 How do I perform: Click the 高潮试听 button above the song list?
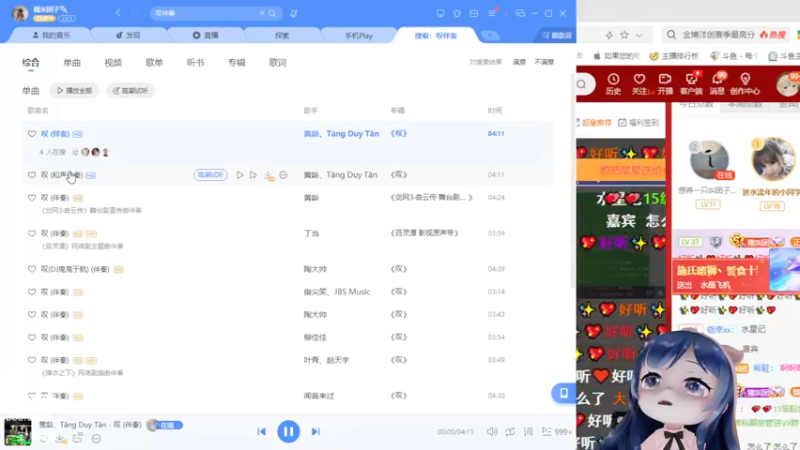click(131, 90)
